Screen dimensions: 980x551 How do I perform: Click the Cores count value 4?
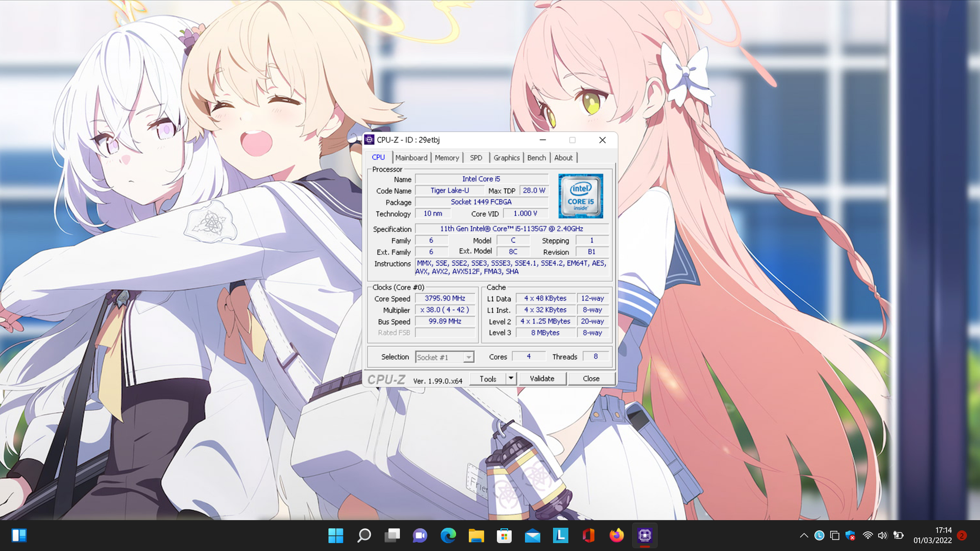pos(528,357)
